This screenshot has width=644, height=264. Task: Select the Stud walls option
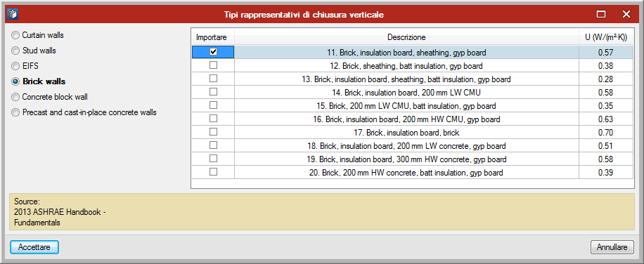tap(34, 51)
